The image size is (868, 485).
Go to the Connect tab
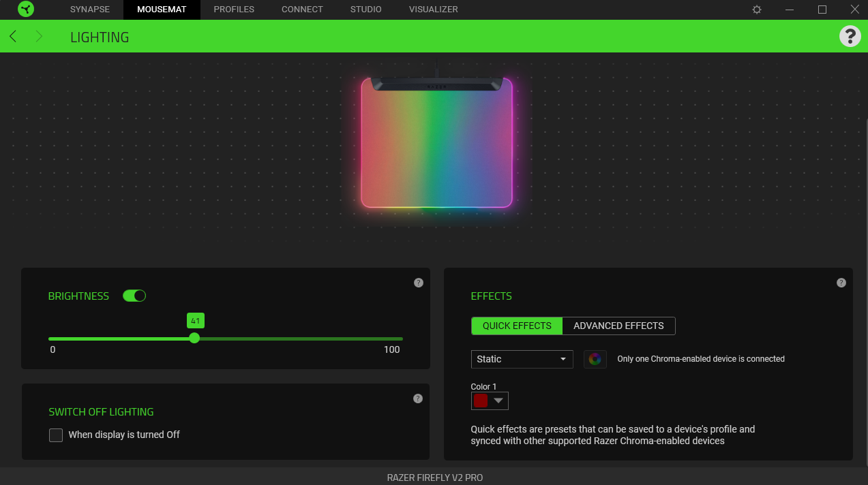pos(302,10)
